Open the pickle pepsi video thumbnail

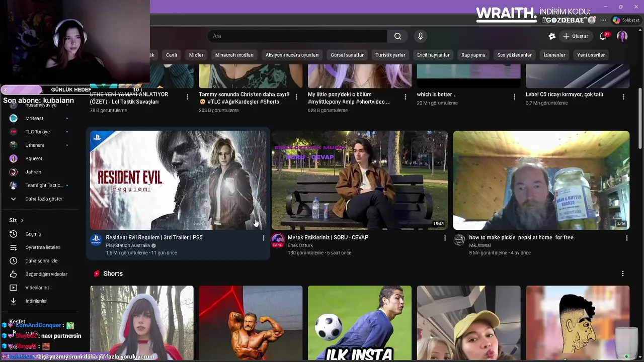[x=541, y=180]
